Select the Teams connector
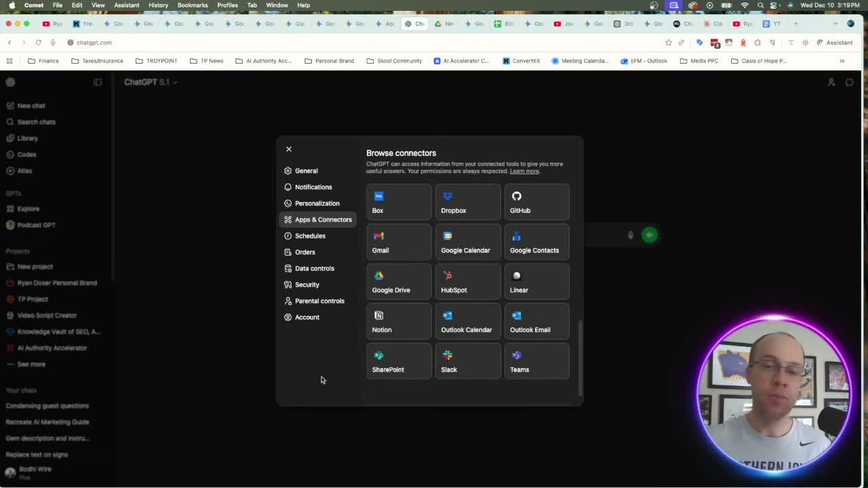 pos(536,361)
